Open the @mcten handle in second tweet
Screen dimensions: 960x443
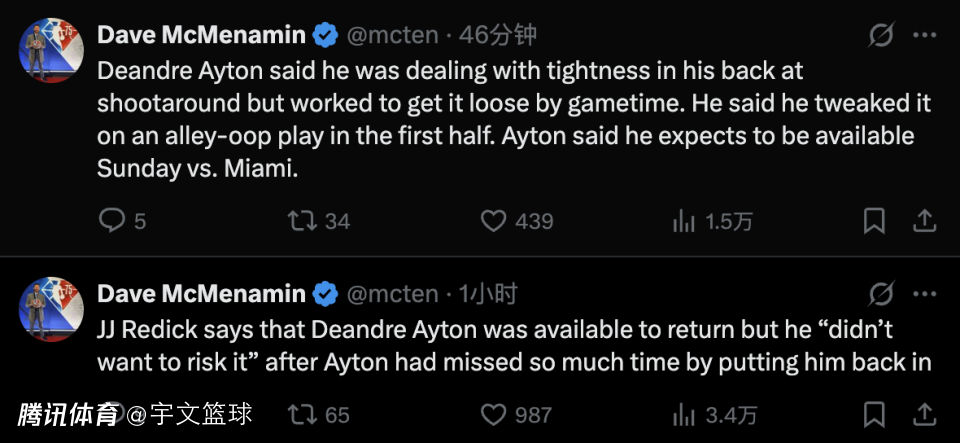tap(392, 293)
